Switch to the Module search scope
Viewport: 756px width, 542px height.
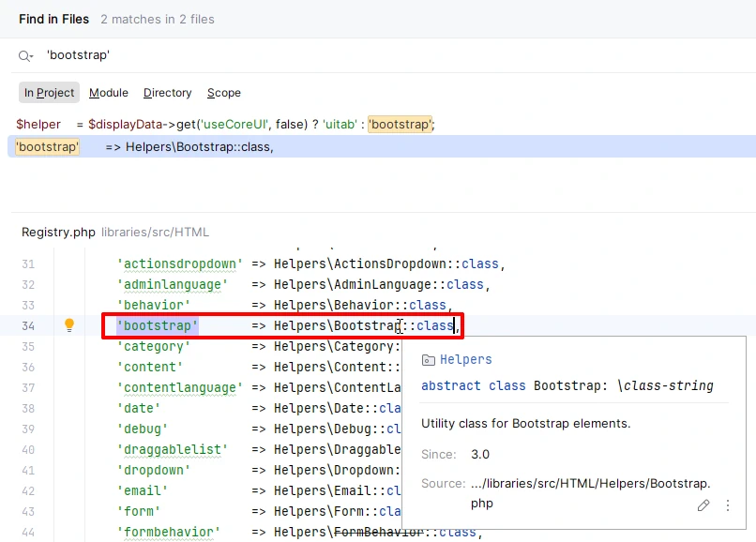[x=108, y=93]
